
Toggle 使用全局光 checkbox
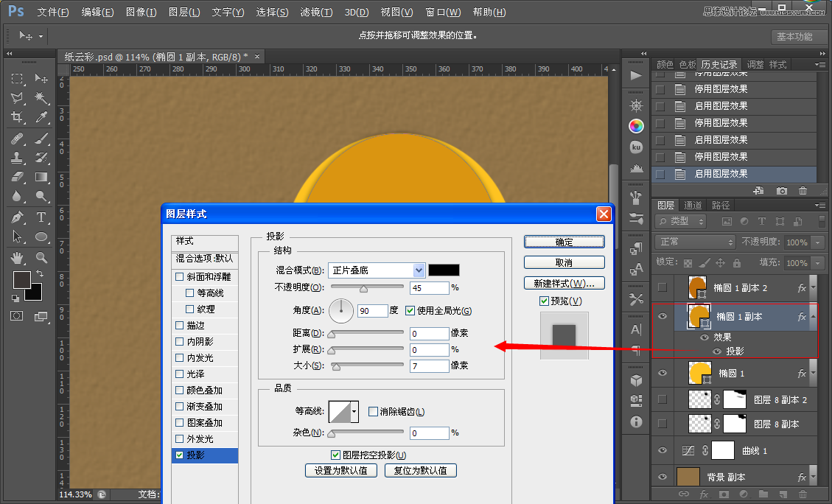click(410, 310)
